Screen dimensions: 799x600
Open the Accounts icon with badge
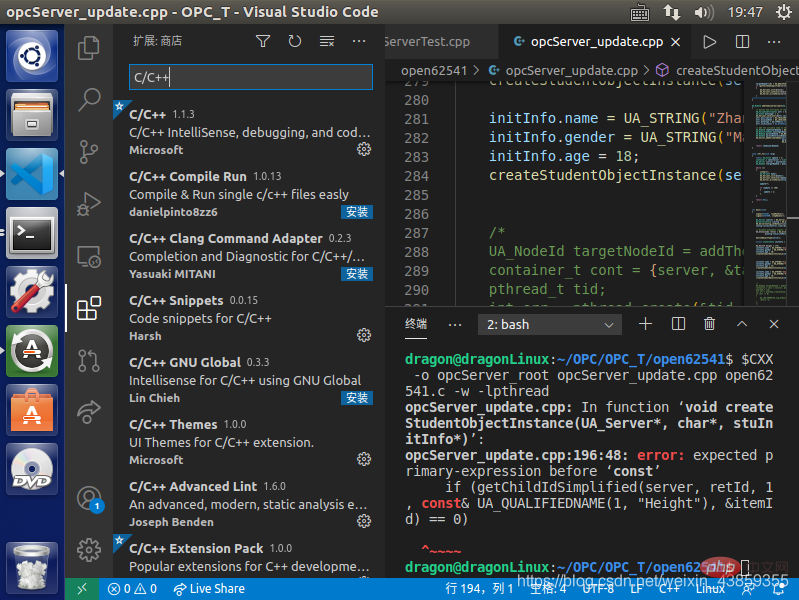click(90, 499)
